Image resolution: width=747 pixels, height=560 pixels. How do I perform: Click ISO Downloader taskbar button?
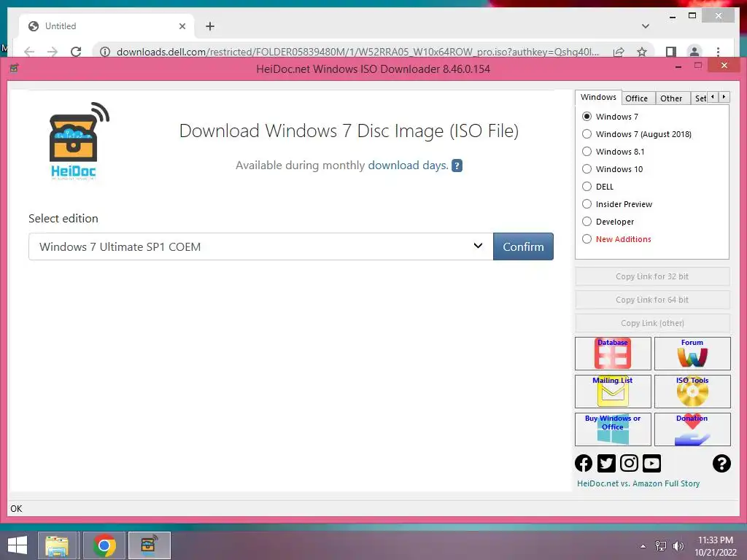149,545
